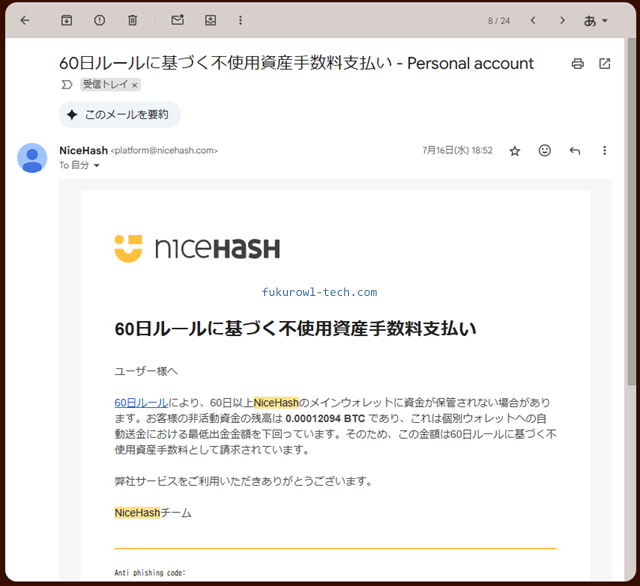
Task: Open email in a new window
Action: 604,64
